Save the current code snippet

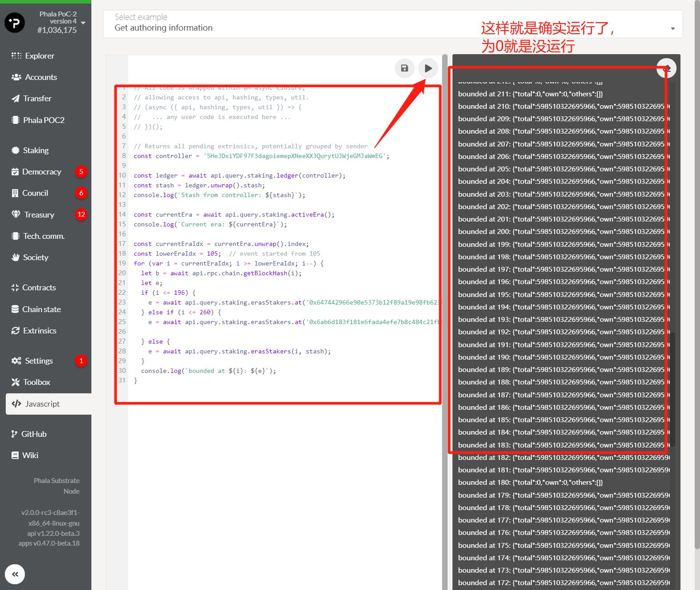click(x=405, y=68)
